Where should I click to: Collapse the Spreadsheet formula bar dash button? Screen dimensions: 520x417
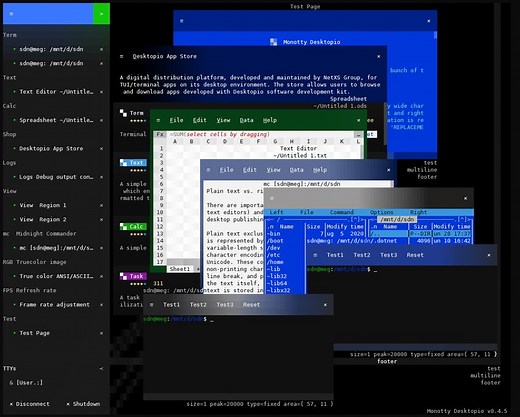pyautogui.click(x=358, y=134)
